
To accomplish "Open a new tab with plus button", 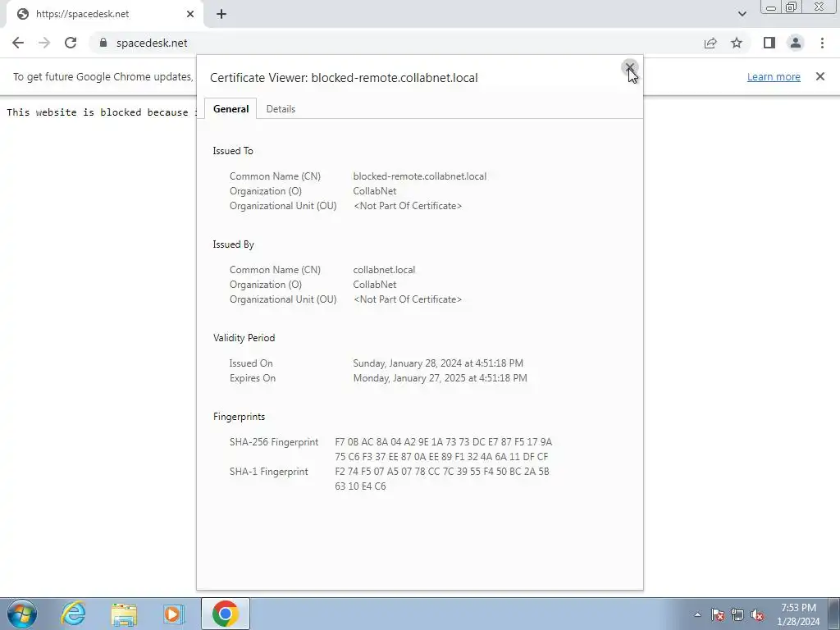I will point(221,14).
